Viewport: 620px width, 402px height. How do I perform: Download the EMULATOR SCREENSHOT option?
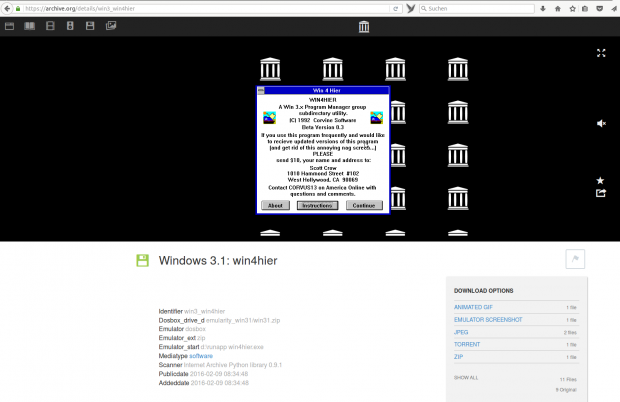click(488, 319)
